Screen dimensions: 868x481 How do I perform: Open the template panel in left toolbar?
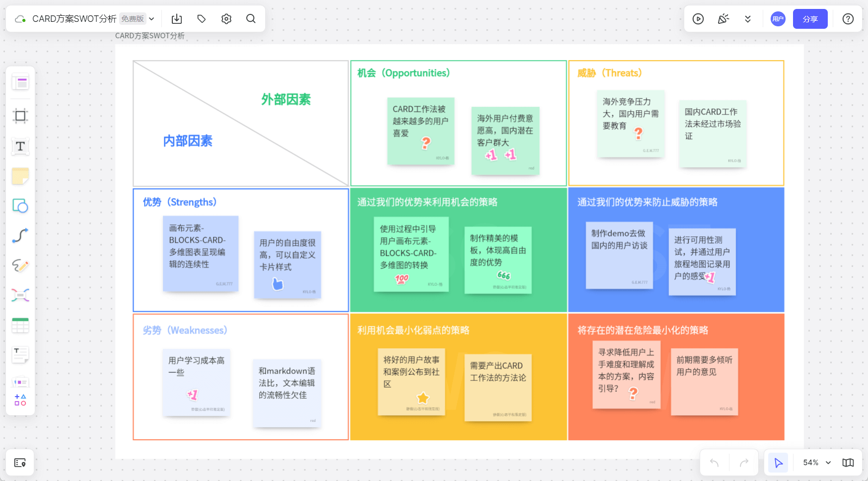20,82
